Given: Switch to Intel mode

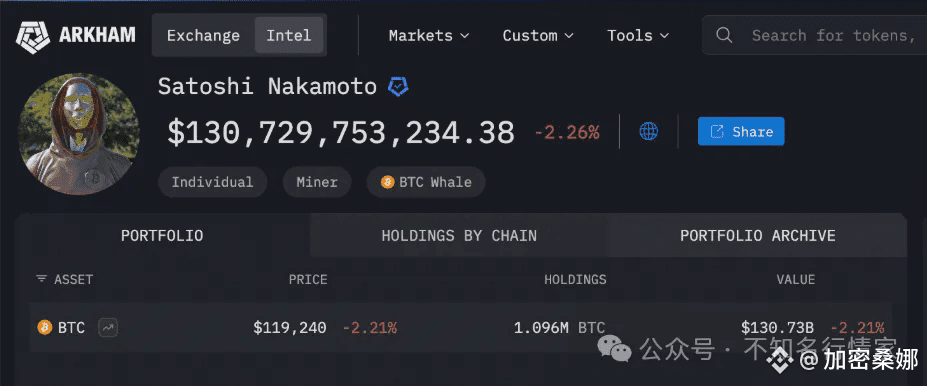Looking at the screenshot, I should pos(289,35).
